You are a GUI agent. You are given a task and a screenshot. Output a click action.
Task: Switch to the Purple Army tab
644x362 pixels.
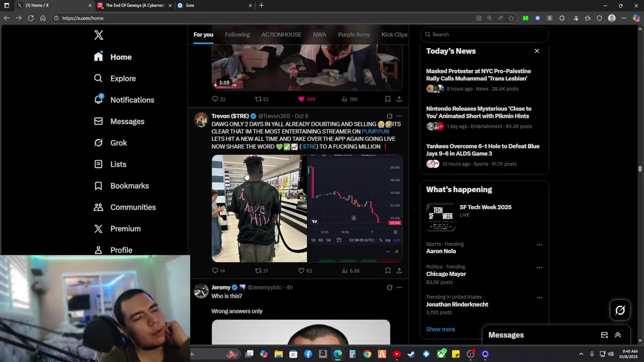pyautogui.click(x=354, y=35)
